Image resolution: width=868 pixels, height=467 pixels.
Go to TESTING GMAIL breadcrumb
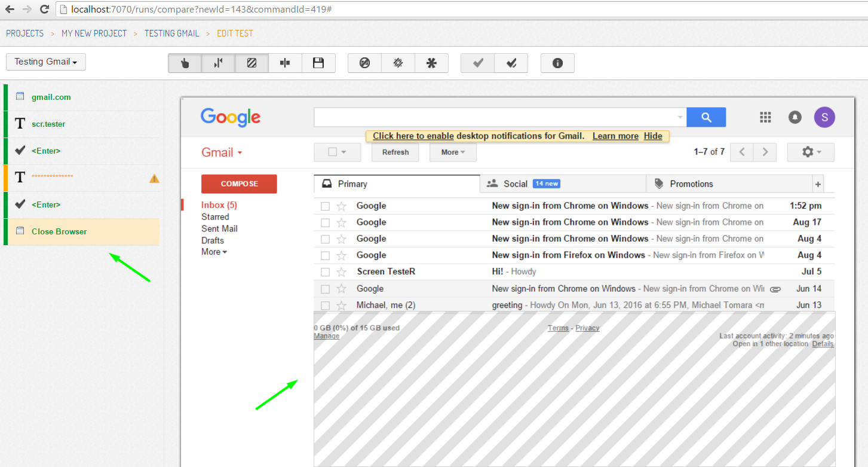tap(172, 33)
